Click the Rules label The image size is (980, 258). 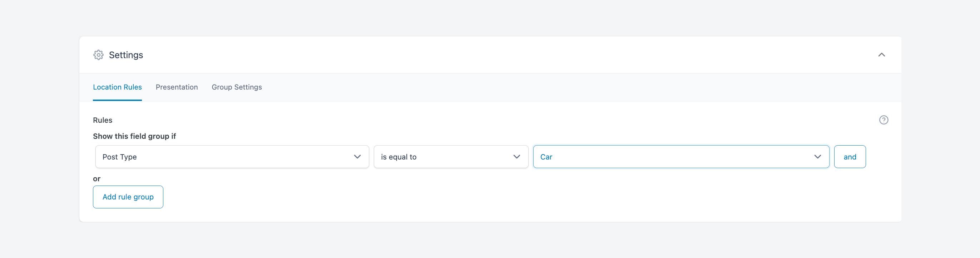(102, 120)
